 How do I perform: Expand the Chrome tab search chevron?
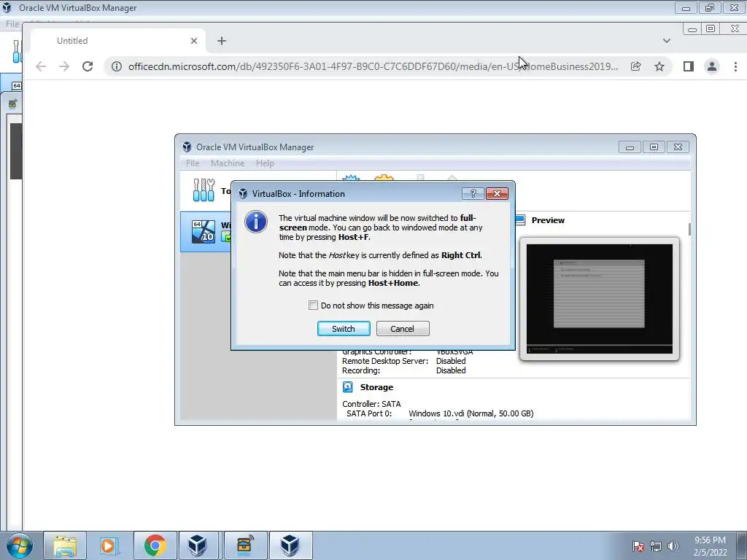[667, 41]
